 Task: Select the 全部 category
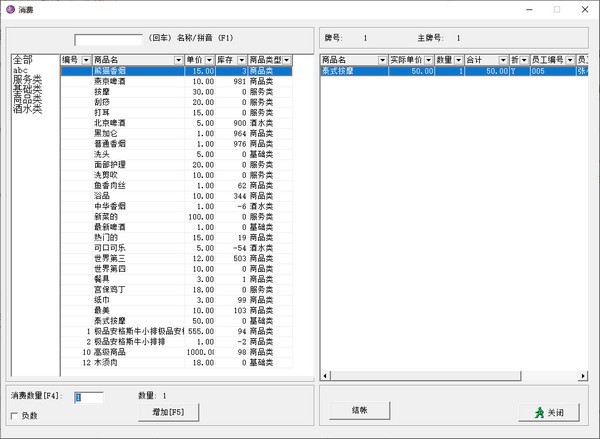(23, 60)
